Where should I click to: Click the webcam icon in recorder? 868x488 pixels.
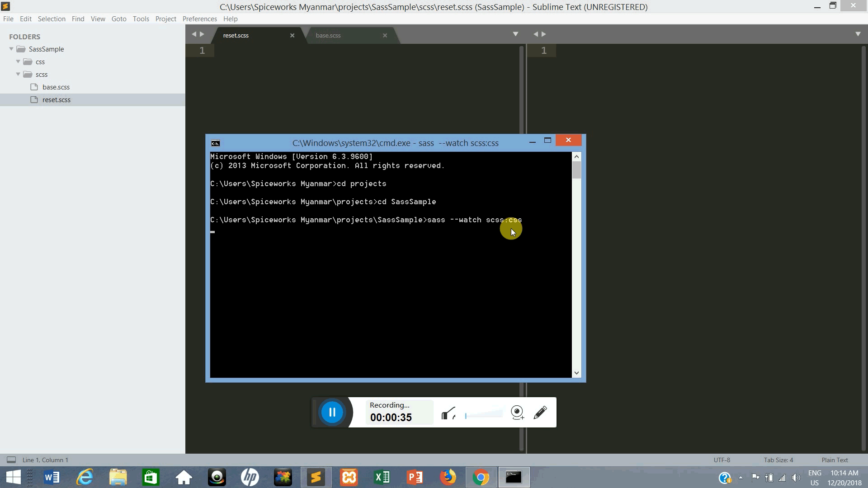pyautogui.click(x=517, y=412)
